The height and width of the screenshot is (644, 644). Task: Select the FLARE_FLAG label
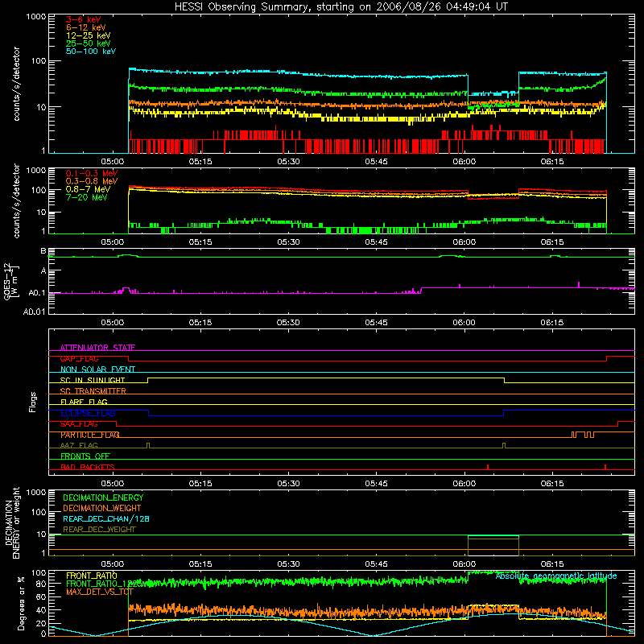[x=84, y=402]
